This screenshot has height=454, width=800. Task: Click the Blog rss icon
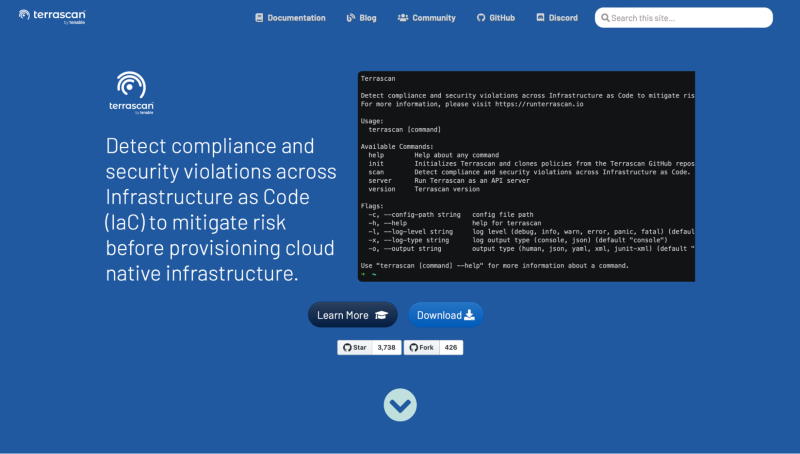pyautogui.click(x=351, y=18)
